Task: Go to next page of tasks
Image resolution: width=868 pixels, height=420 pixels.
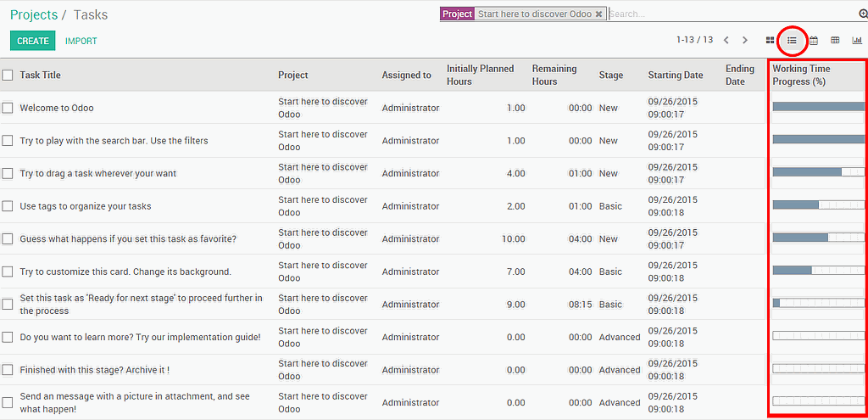Action: pyautogui.click(x=745, y=40)
